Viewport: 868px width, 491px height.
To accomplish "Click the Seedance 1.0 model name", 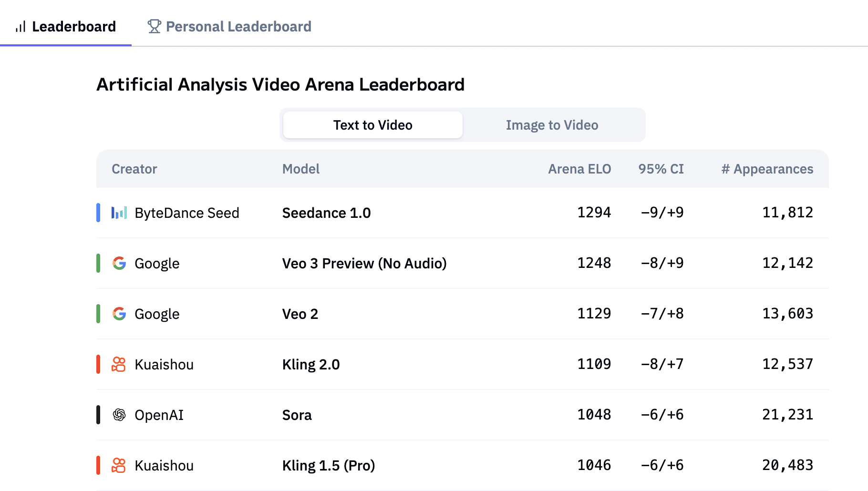I will tap(327, 213).
